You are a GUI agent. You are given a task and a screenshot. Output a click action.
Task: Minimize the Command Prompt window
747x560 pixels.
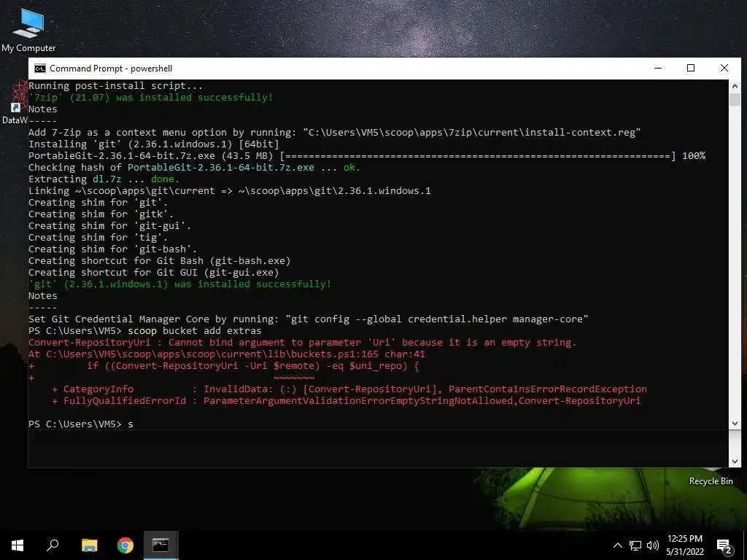(658, 68)
